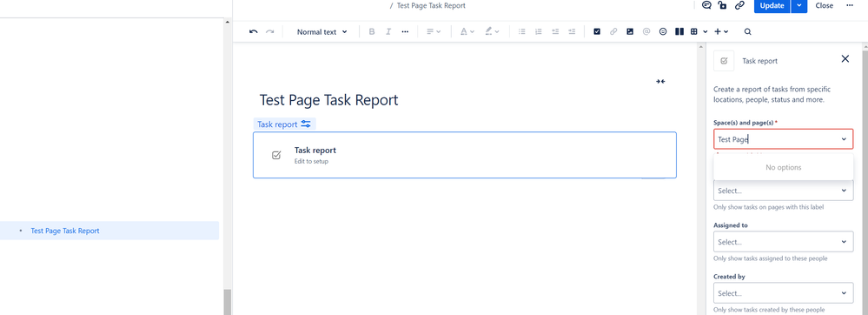This screenshot has height=315, width=868.
Task: Click the Close button
Action: click(825, 5)
